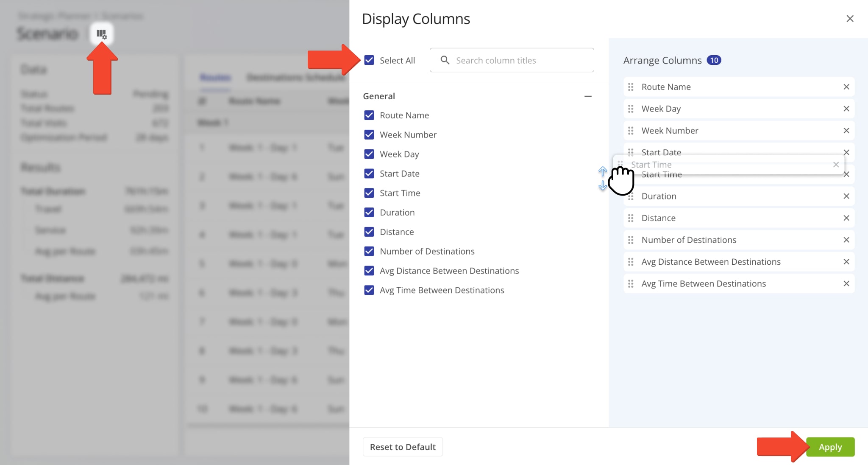
Task: Uncheck the Distance checkbox
Action: click(369, 232)
